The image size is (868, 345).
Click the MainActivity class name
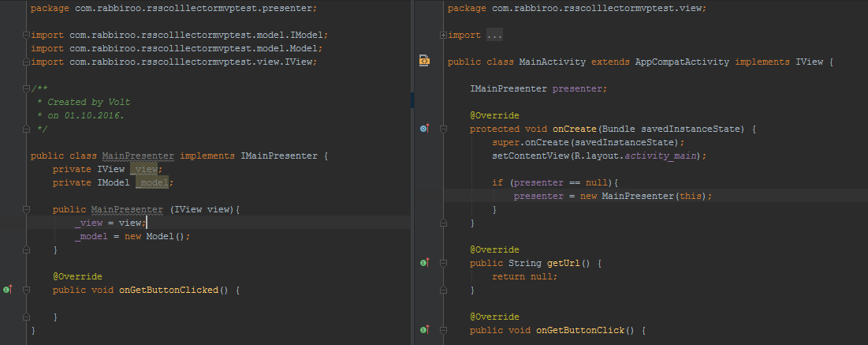553,62
